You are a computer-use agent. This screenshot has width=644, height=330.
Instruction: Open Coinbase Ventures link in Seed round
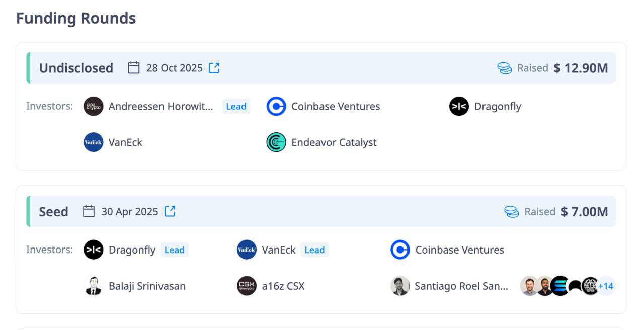pos(460,250)
